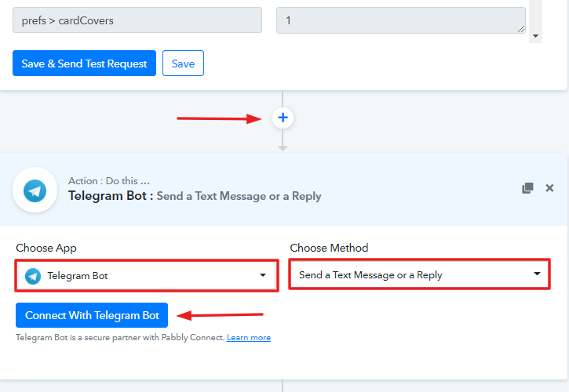Click the prefs > cardCovers field
The height and width of the screenshot is (392, 569).
pyautogui.click(x=137, y=20)
